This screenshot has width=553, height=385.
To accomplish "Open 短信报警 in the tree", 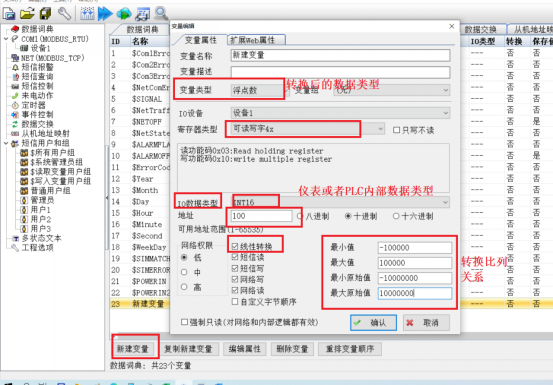I will pos(37,67).
